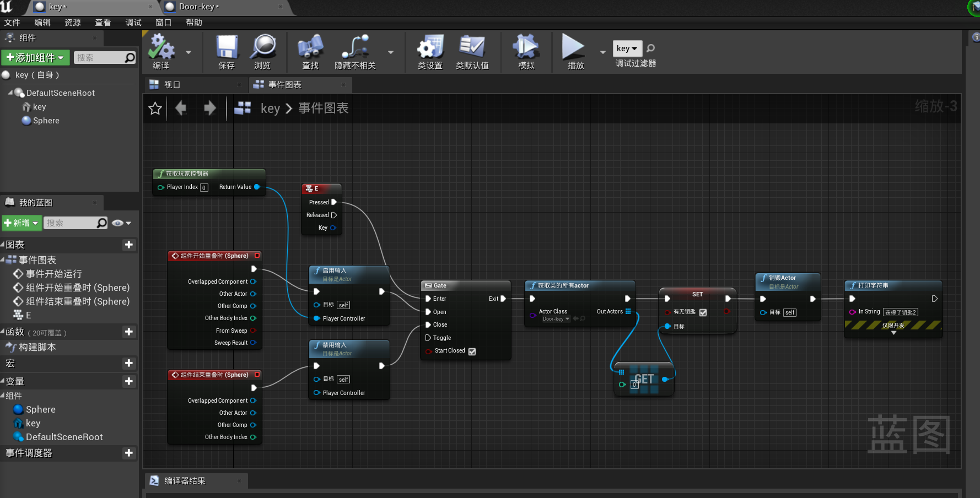The width and height of the screenshot is (980, 498).
Task: Open the key debug filter dropdown
Action: 627,48
